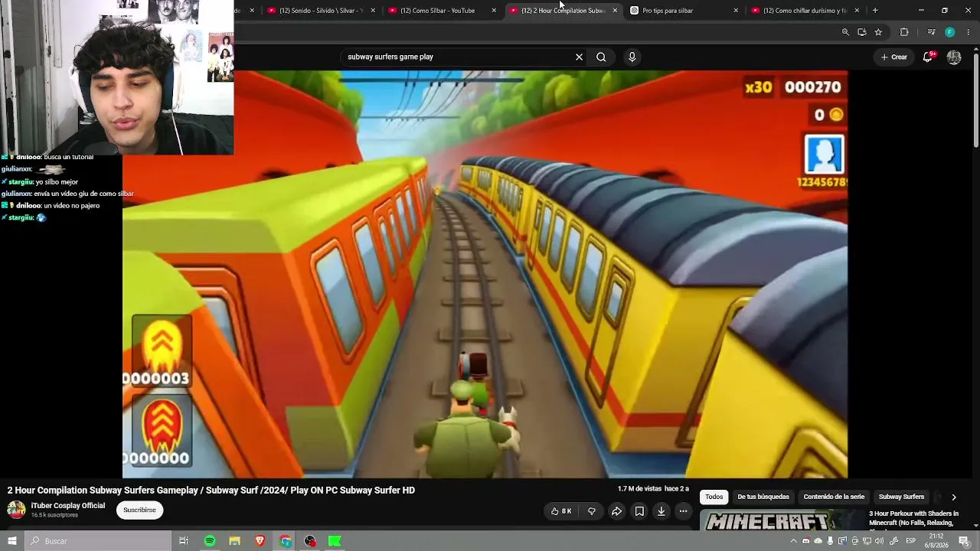Select the '2 Hour Compilation Subw' tab

563,11
